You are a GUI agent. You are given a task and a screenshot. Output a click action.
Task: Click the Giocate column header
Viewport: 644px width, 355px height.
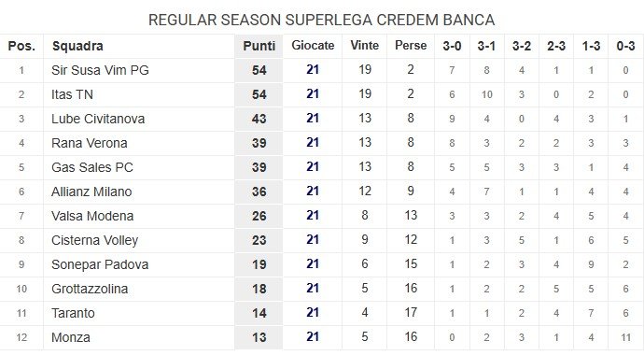tap(313, 46)
